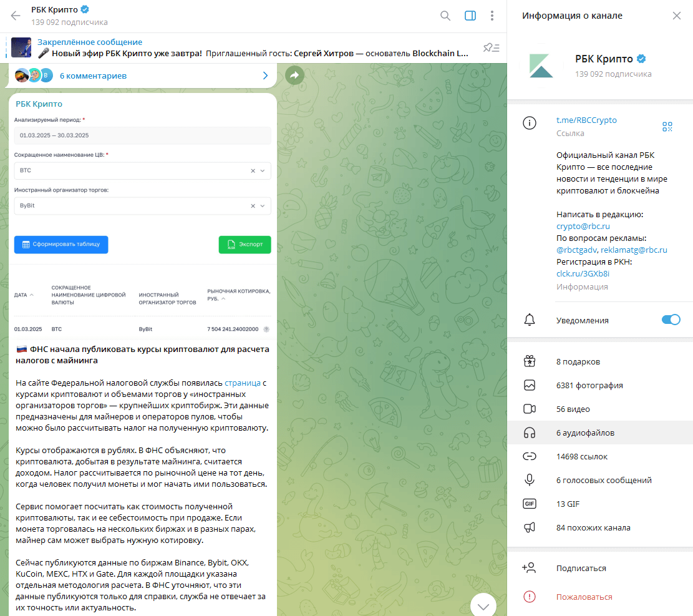This screenshot has height=616, width=693.
Task: Forward the post using the share arrow
Action: click(294, 75)
